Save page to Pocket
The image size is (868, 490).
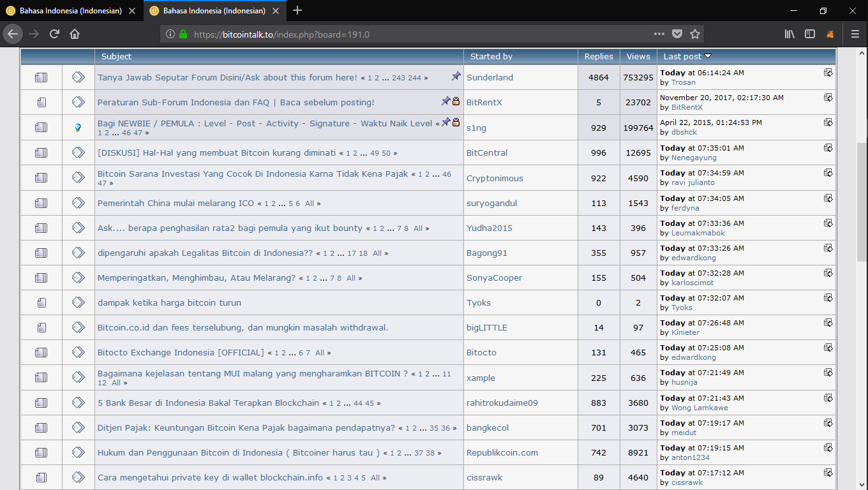[677, 34]
